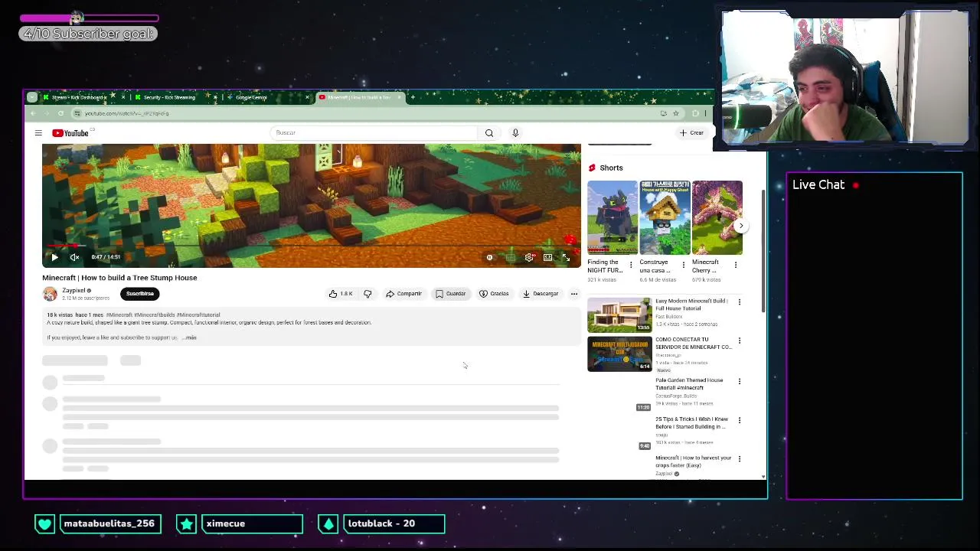Go to the YouTube home logo
Image resolution: width=980 pixels, height=551 pixels.
(x=70, y=133)
